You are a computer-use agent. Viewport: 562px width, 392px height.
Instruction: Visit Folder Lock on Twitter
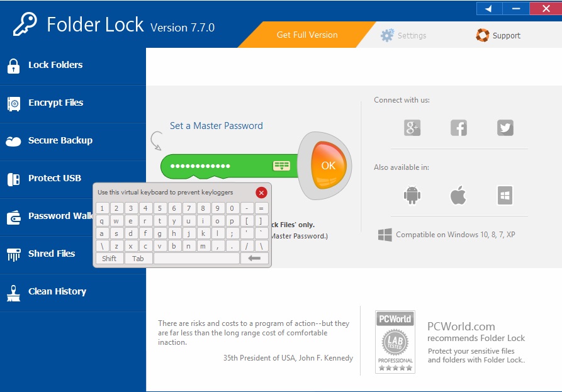pyautogui.click(x=505, y=127)
